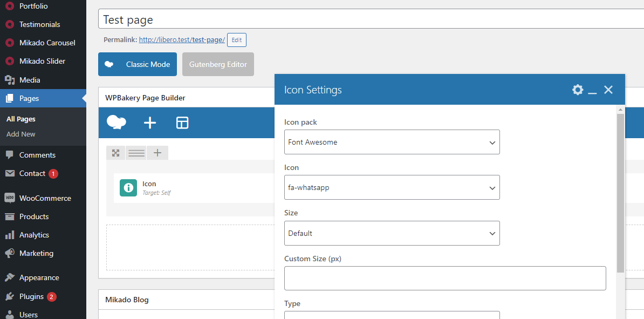Switch to Gutenberg Editor
The height and width of the screenshot is (319, 644).
[218, 64]
